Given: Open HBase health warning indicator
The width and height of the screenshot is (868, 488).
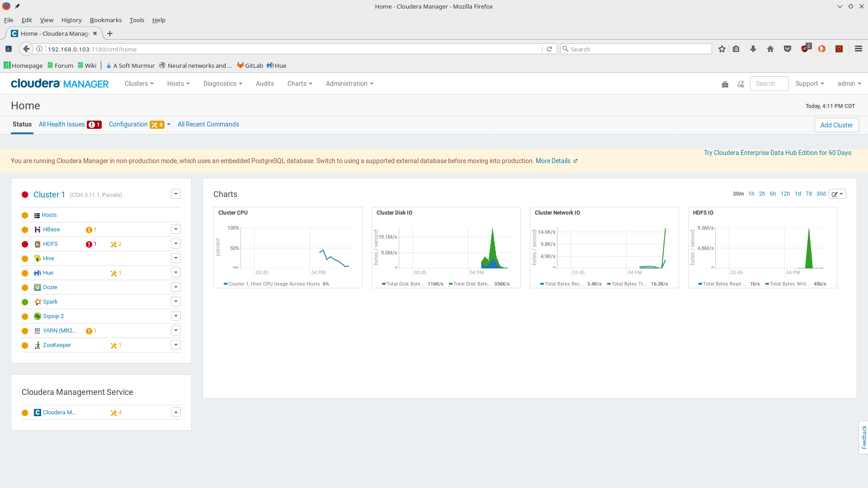Looking at the screenshot, I should click(91, 230).
